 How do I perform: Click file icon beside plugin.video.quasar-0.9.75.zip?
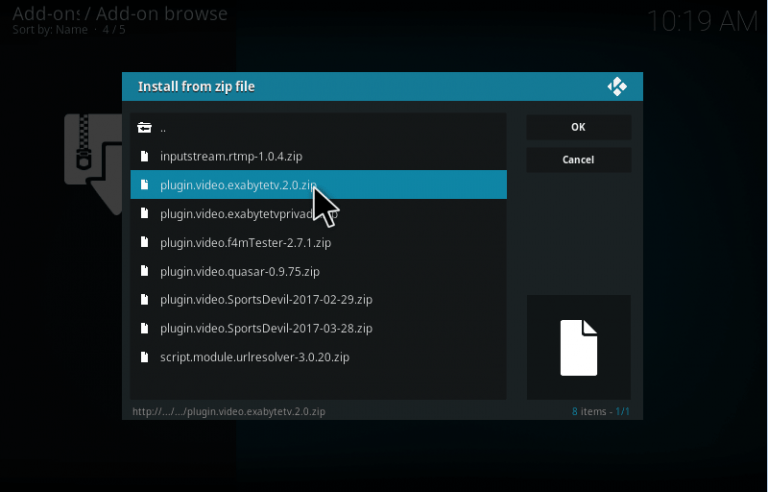[144, 271]
